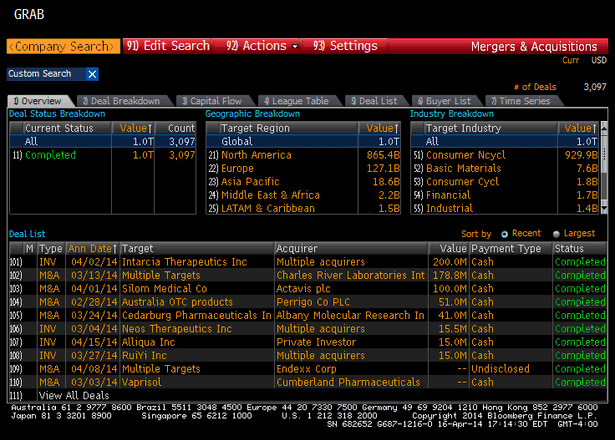Click the 200.0M deal value
615x440 pixels.
[450, 262]
